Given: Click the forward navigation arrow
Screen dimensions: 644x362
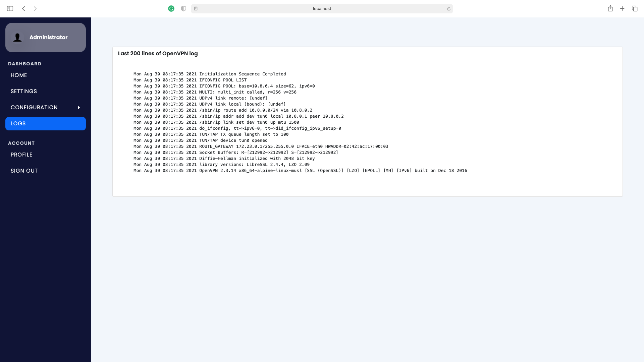Looking at the screenshot, I should click(35, 9).
